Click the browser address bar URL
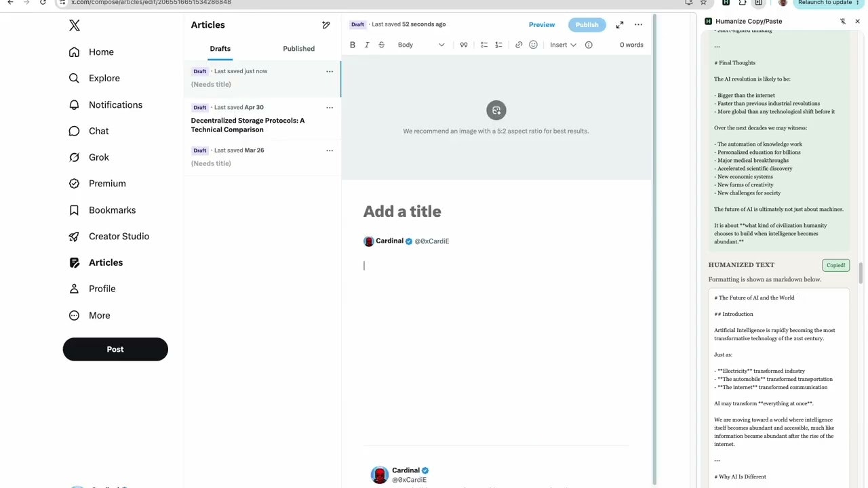868x488 pixels. [151, 3]
